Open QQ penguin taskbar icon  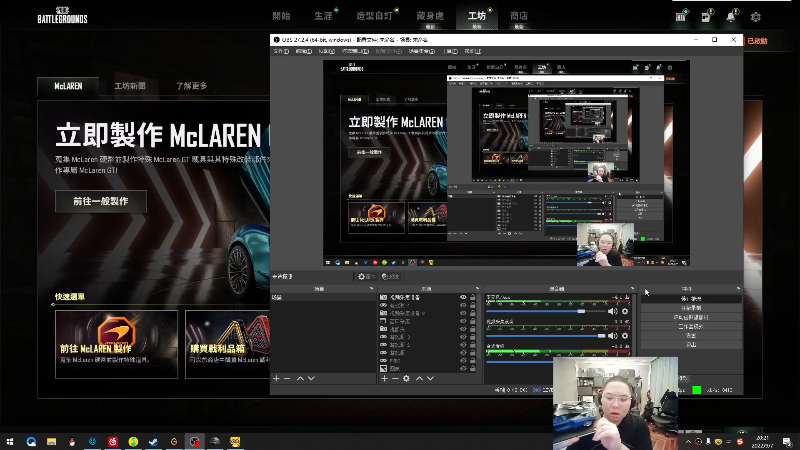pyautogui.click(x=72, y=441)
